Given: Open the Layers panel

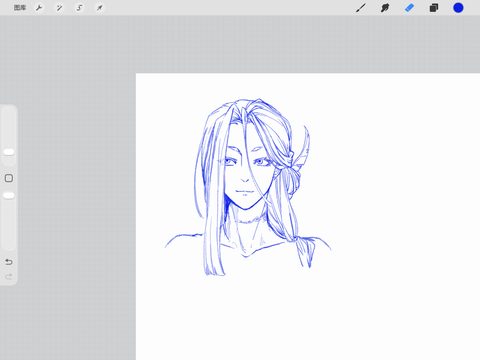Looking at the screenshot, I should click(x=434, y=8).
